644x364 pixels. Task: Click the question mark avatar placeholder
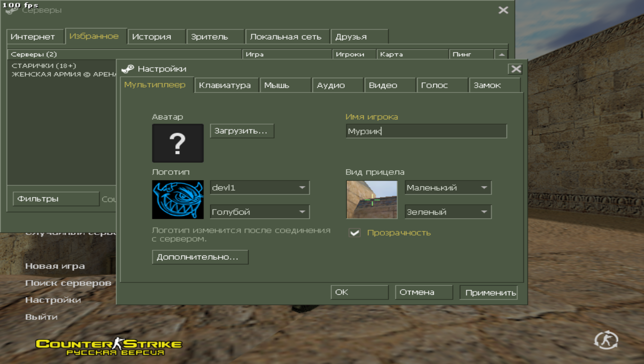[178, 143]
